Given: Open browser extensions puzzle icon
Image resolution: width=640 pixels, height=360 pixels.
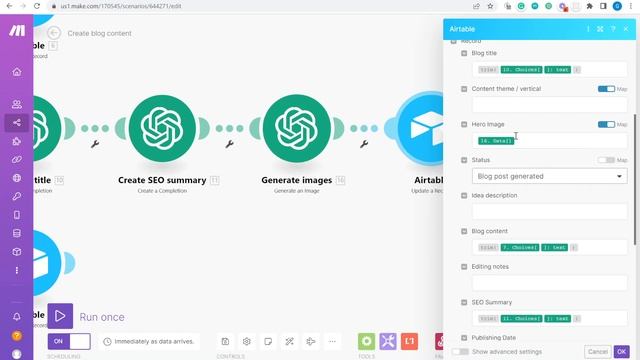Looking at the screenshot, I should 589,6.
